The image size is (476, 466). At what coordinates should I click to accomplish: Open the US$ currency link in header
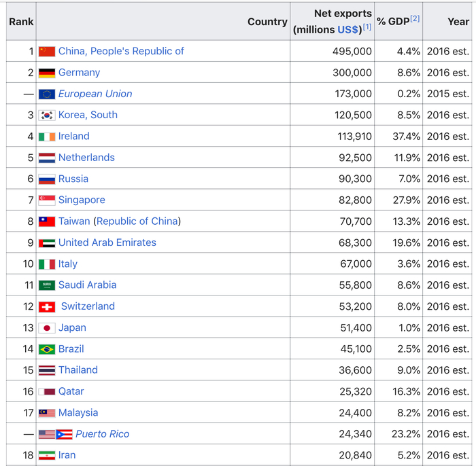pyautogui.click(x=349, y=30)
